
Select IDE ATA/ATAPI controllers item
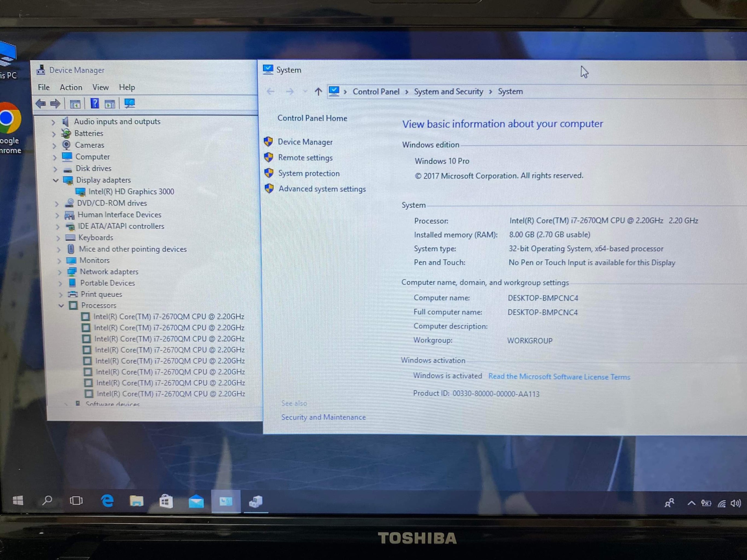coord(121,226)
